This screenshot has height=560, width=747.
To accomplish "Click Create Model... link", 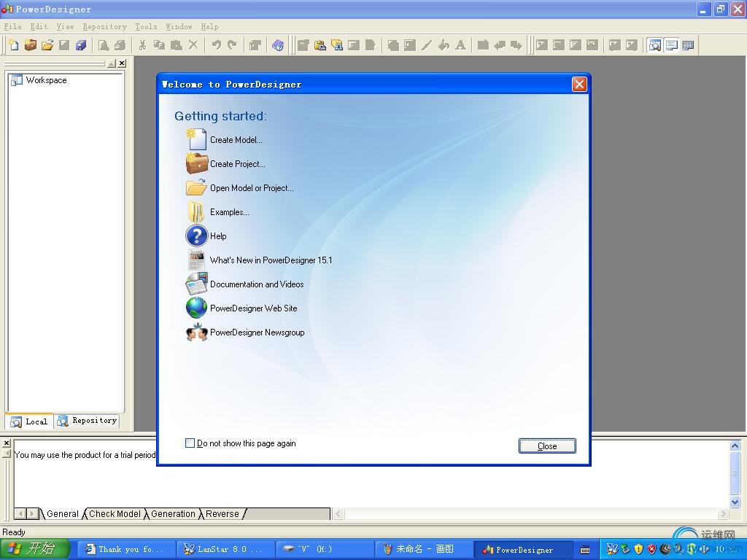I will tap(236, 140).
